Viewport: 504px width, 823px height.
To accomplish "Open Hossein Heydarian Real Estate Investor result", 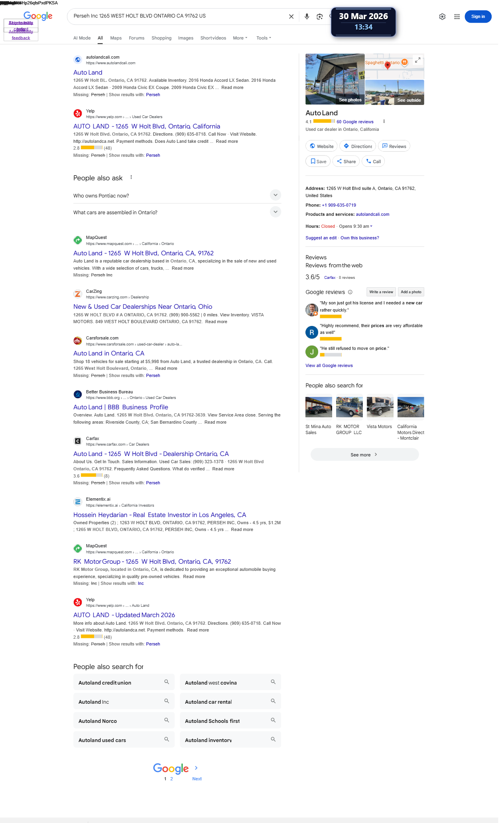I will click(x=160, y=515).
